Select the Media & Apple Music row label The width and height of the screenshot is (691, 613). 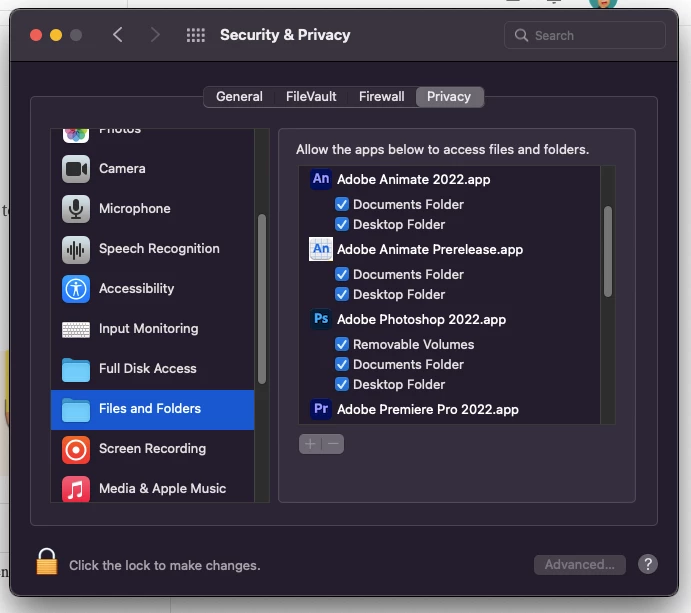point(163,488)
